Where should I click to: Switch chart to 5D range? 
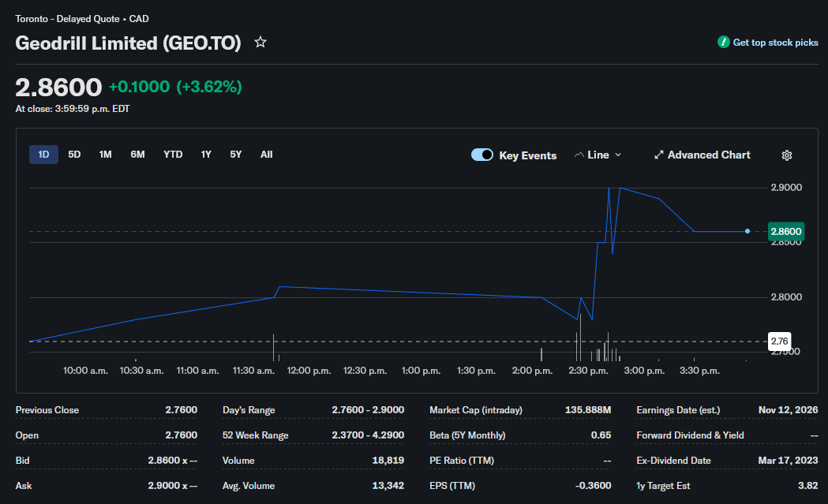[x=74, y=155]
